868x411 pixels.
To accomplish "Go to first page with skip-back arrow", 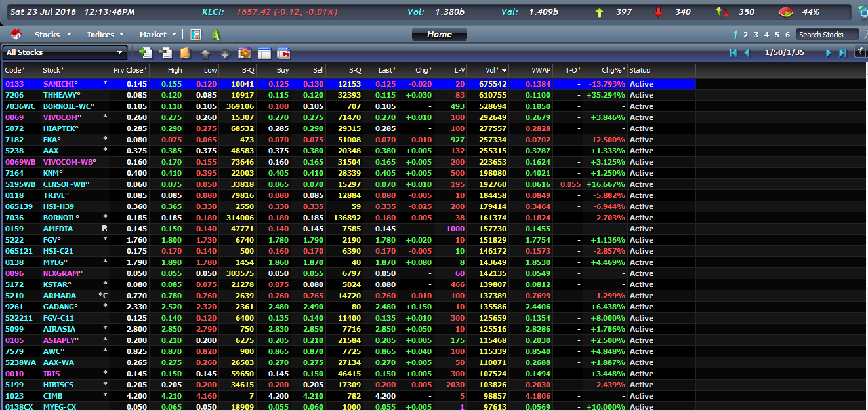I will point(733,52).
